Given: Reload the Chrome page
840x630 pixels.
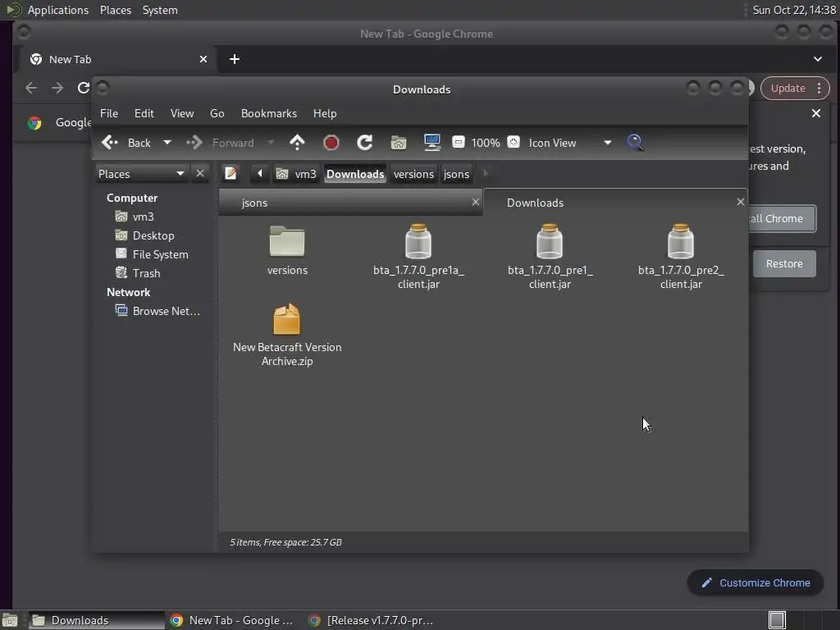Looking at the screenshot, I should tap(84, 88).
